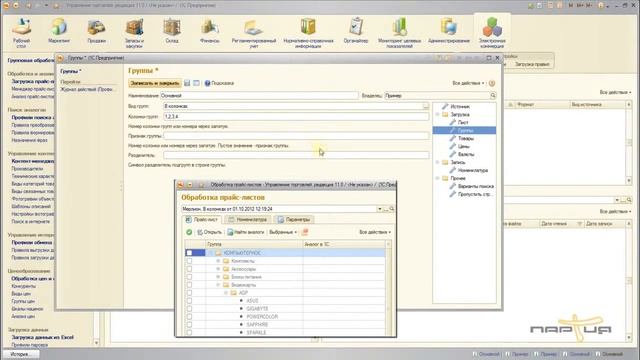Select Группы in left navigation pane
The image size is (640, 360).
point(71,71)
